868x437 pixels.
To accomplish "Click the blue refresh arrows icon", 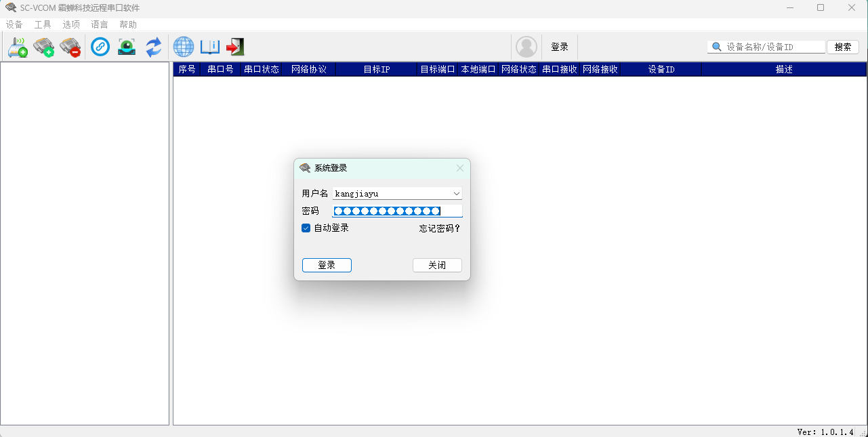I will [x=154, y=47].
